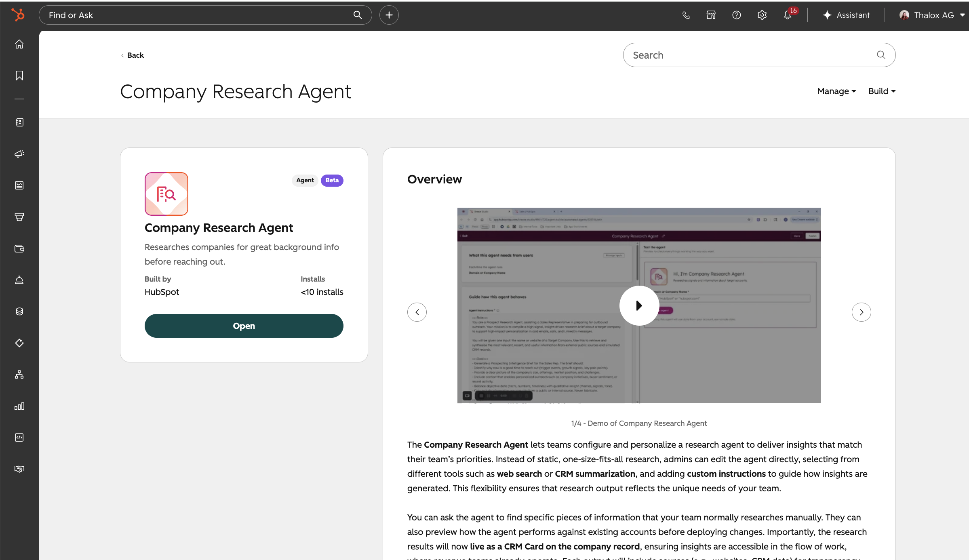Click the '1/4 - Demo of Company Research Agent' caption
Viewport: 969px width, 560px height.
coord(639,423)
